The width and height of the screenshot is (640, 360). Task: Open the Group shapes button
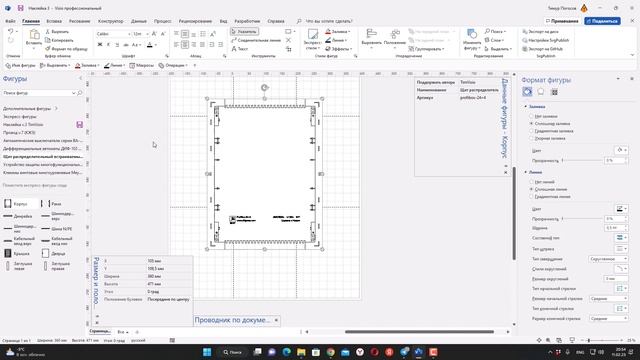[426, 49]
